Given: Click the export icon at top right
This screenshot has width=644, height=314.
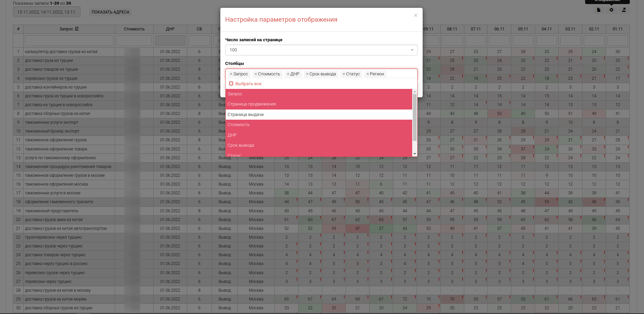Looking at the screenshot, I should tap(624, 10).
